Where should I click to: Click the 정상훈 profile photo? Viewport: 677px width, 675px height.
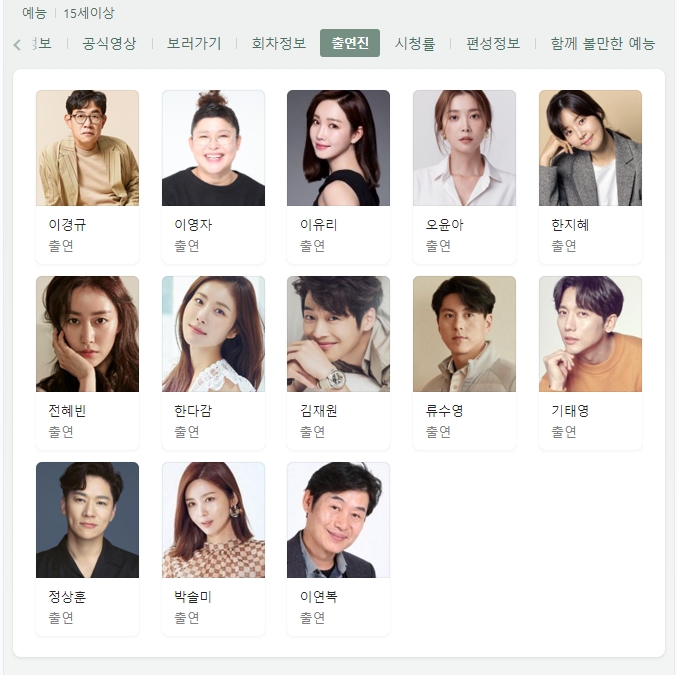pos(88,520)
